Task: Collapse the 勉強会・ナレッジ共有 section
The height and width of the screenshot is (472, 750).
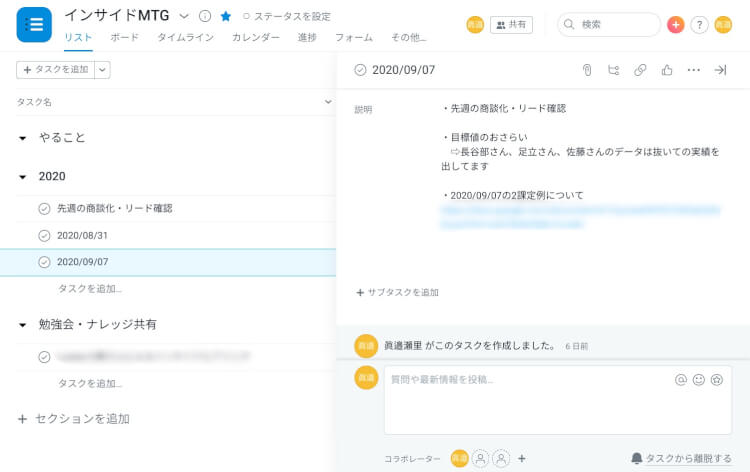Action: point(23,325)
